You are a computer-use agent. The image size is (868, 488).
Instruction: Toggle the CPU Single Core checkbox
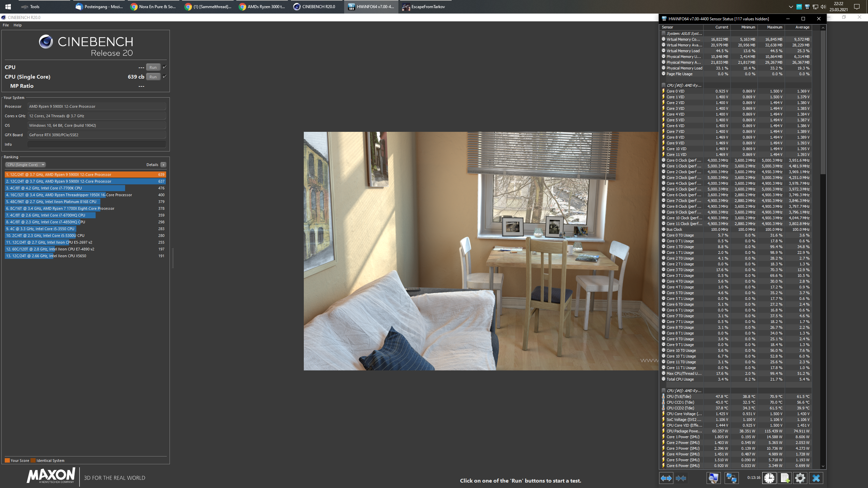pos(164,77)
